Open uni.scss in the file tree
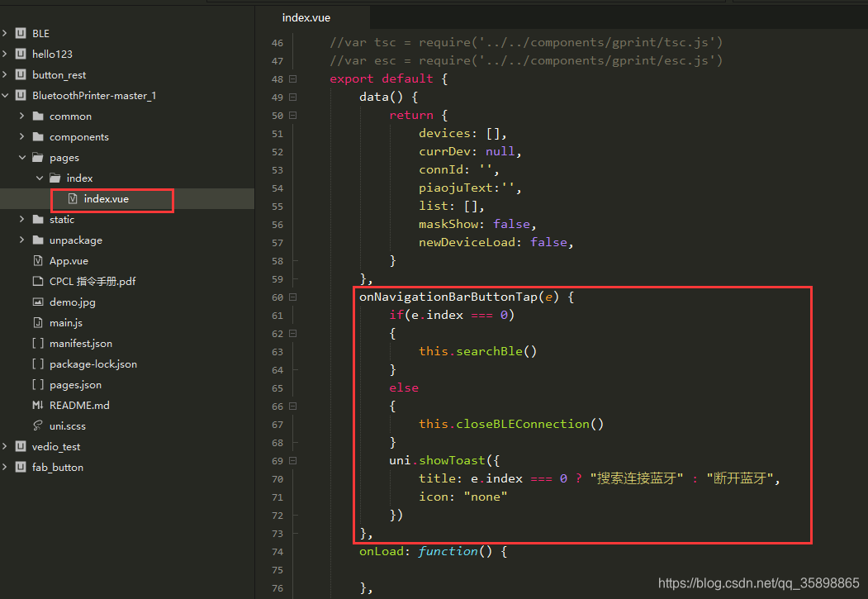Screen dimensions: 868x599 [68, 425]
